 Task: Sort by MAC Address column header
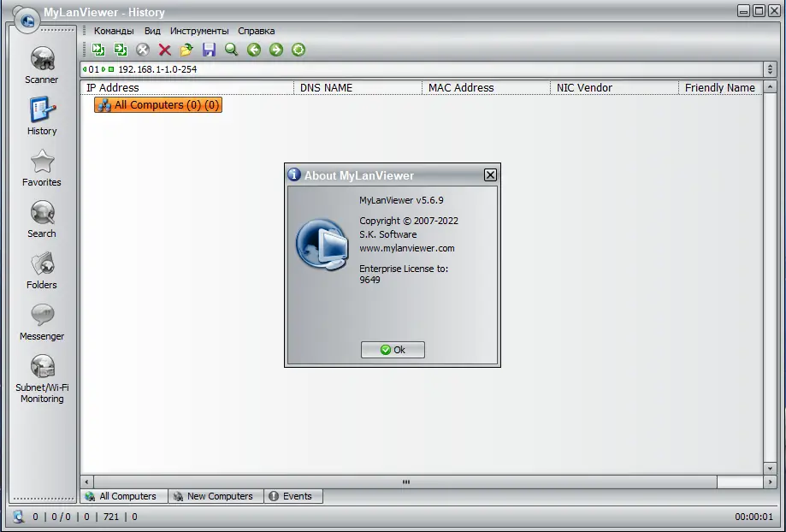(x=487, y=88)
